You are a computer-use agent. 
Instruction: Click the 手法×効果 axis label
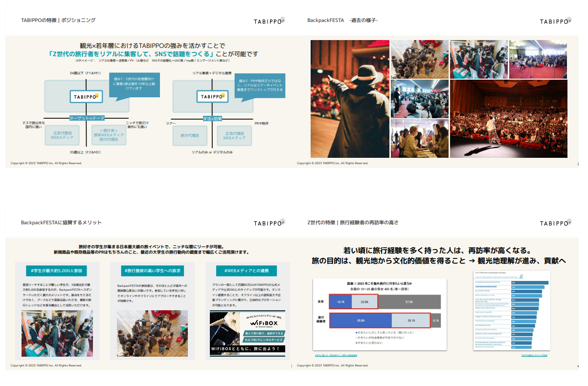(x=213, y=118)
